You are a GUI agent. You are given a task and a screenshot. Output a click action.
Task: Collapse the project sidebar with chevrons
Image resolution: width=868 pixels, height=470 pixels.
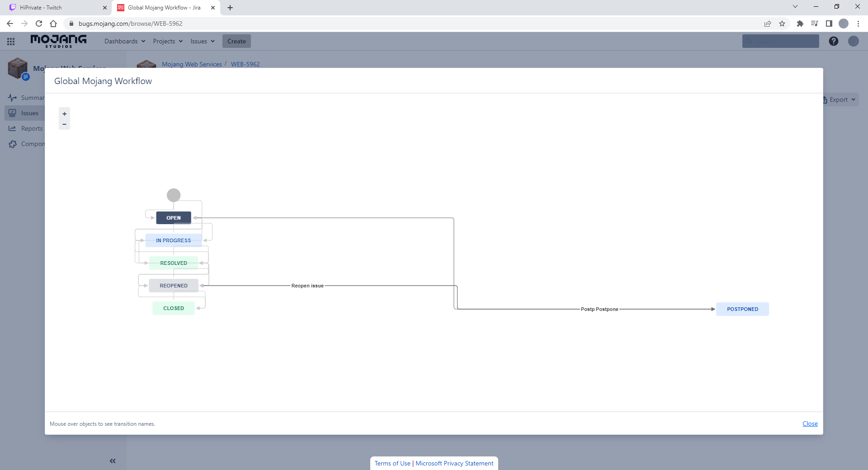click(x=113, y=461)
